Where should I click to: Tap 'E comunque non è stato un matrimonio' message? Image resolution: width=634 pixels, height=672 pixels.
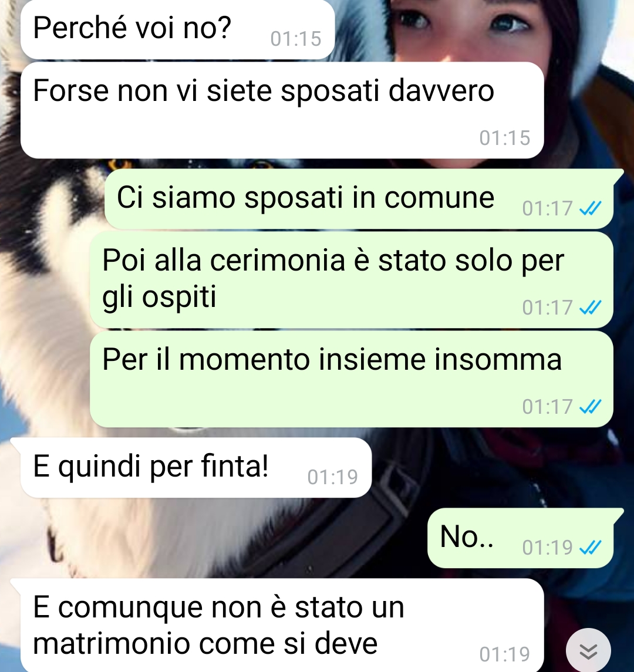[x=277, y=625]
